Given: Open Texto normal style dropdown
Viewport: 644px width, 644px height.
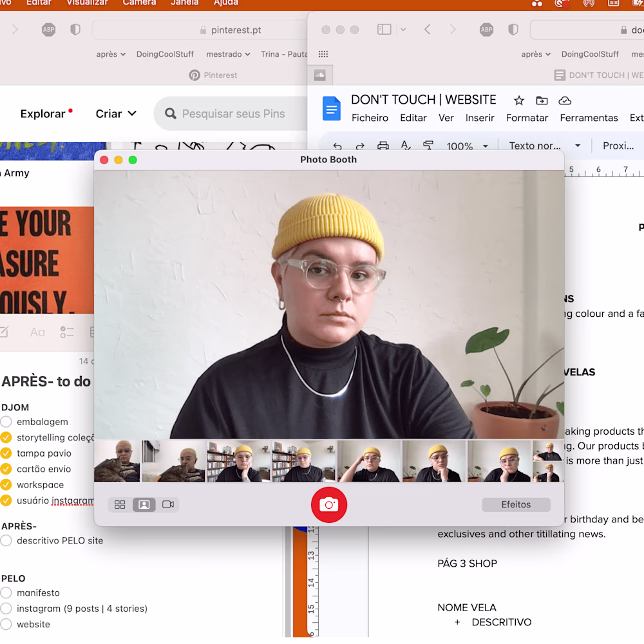Looking at the screenshot, I should (545, 146).
